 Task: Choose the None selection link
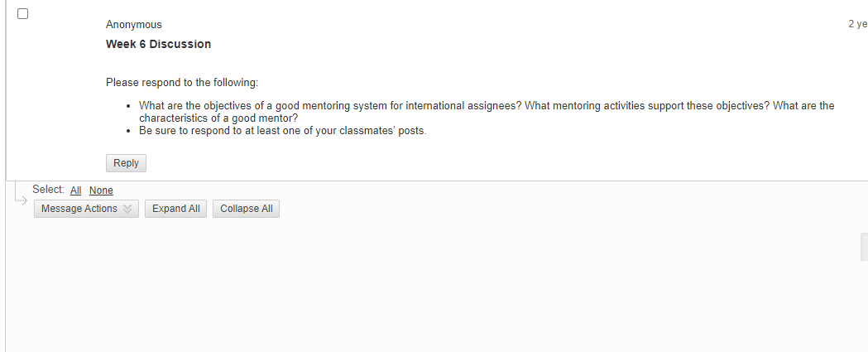point(101,190)
